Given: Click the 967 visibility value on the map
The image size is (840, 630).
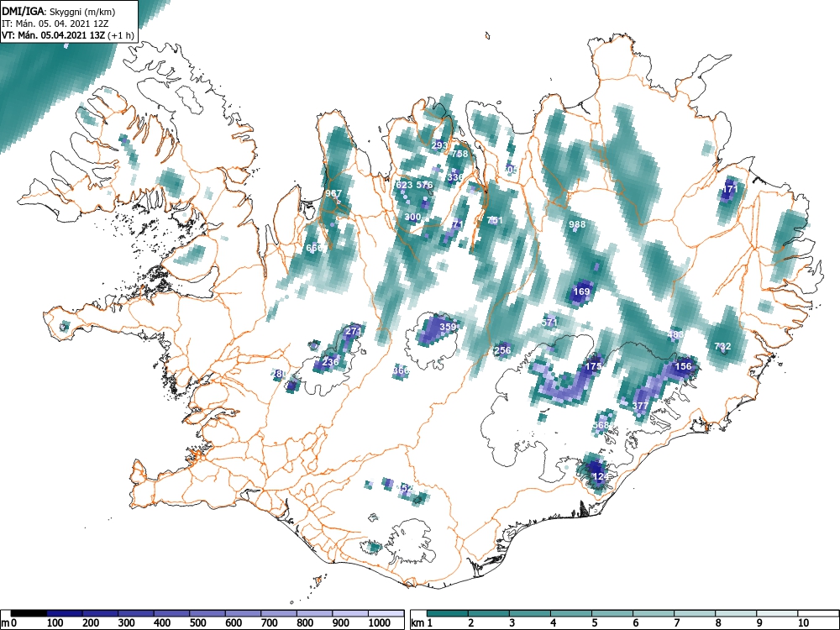Looking at the screenshot, I should (333, 193).
